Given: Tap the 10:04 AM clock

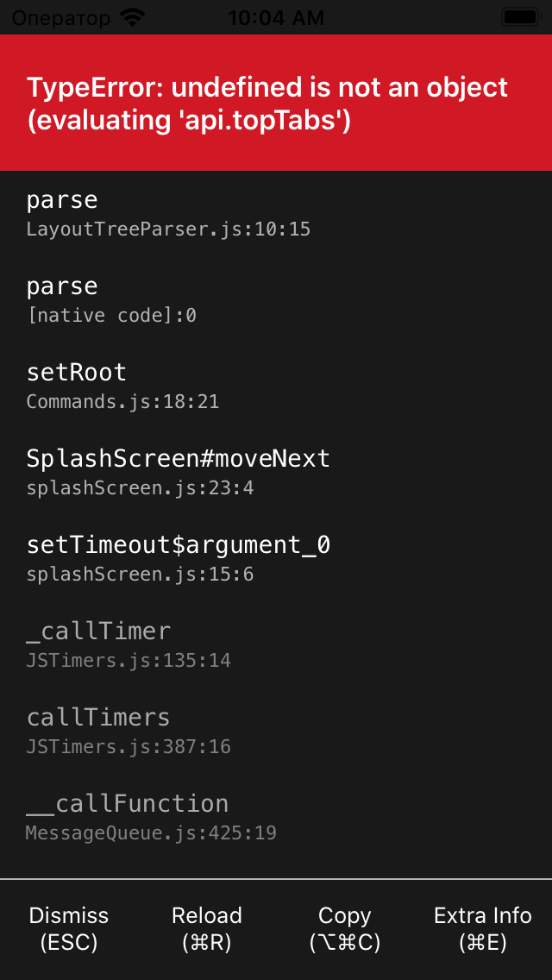Looking at the screenshot, I should (276, 17).
